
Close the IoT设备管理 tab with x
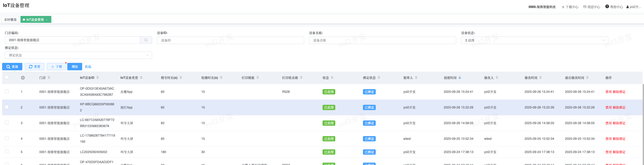click(x=47, y=20)
